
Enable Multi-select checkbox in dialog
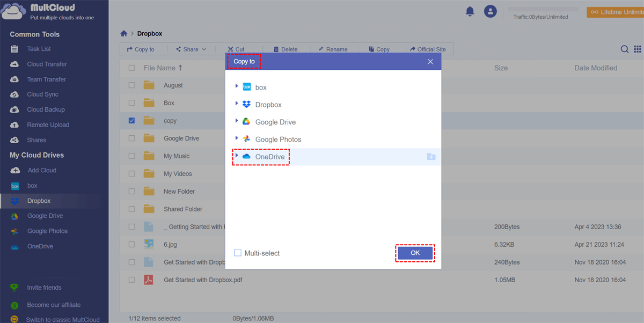point(238,253)
